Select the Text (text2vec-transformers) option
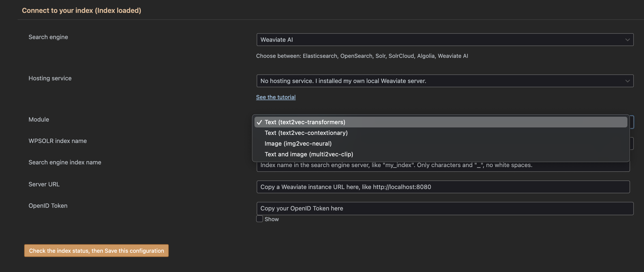This screenshot has width=644, height=272. 305,122
